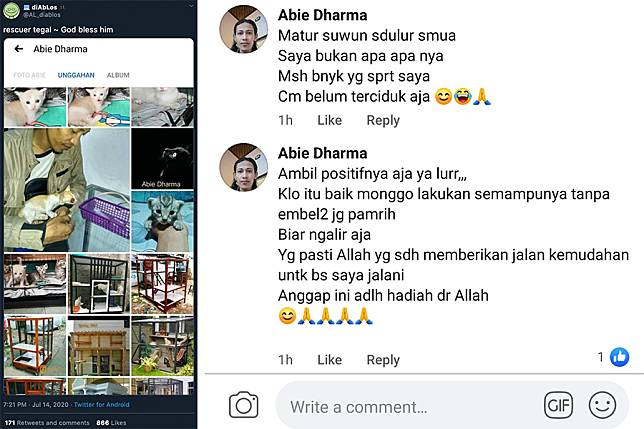The height and width of the screenshot is (429, 644).
Task: Reply to the 'Ambil positifnya aja' comment
Action: [383, 360]
